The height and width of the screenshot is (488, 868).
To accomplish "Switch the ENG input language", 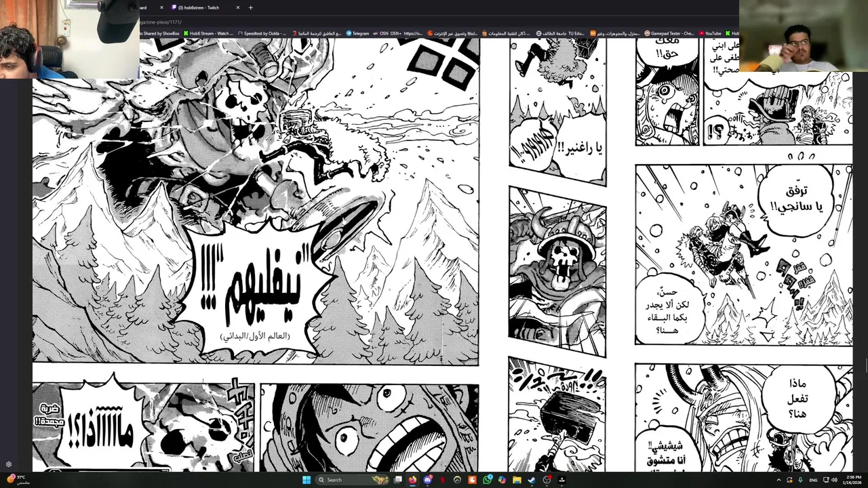I will [x=813, y=480].
